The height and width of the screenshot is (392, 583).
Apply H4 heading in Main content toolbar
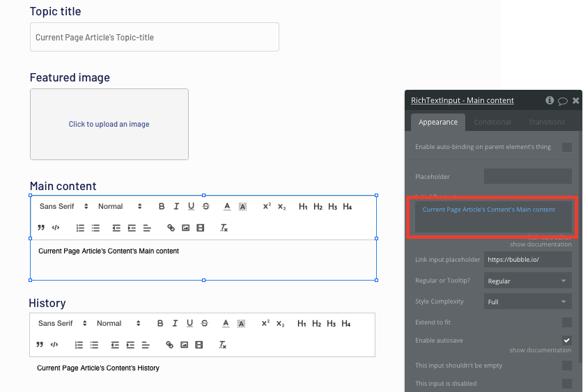pos(348,207)
